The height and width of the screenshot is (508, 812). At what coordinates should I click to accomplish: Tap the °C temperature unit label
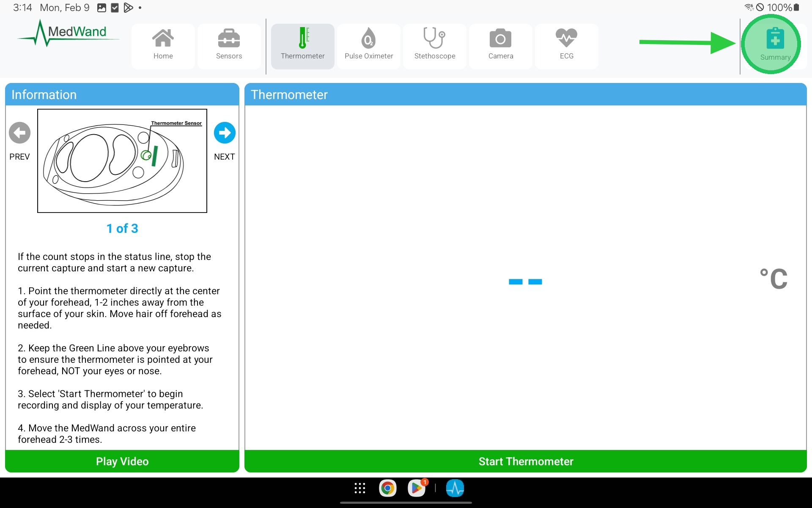773,279
